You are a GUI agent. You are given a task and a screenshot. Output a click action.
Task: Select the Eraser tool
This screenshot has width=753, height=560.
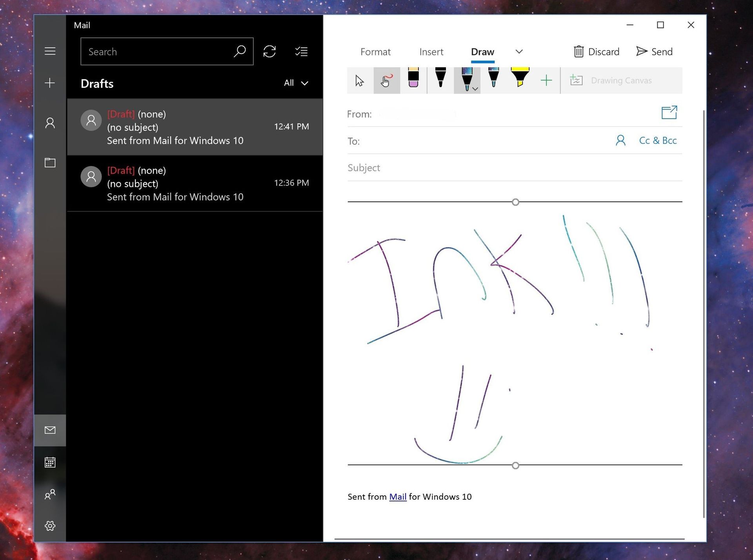coord(413,80)
